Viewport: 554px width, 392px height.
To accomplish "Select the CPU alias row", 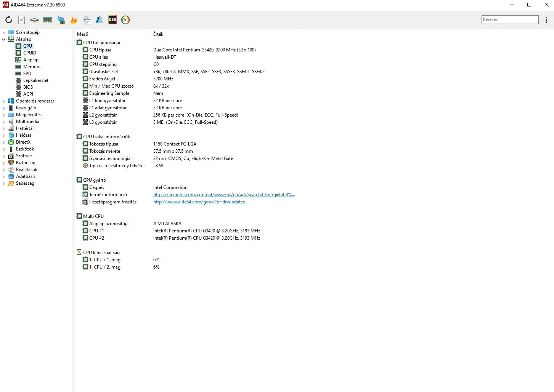I will (x=187, y=57).
